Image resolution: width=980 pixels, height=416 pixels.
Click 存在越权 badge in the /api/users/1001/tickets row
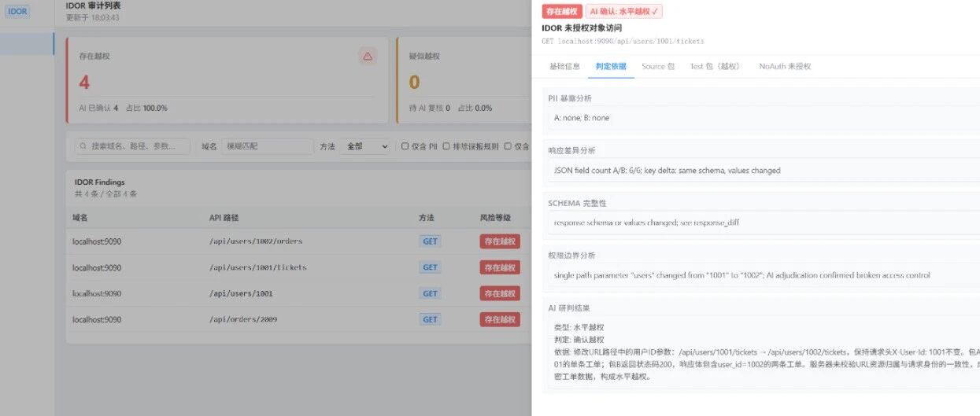coord(500,267)
